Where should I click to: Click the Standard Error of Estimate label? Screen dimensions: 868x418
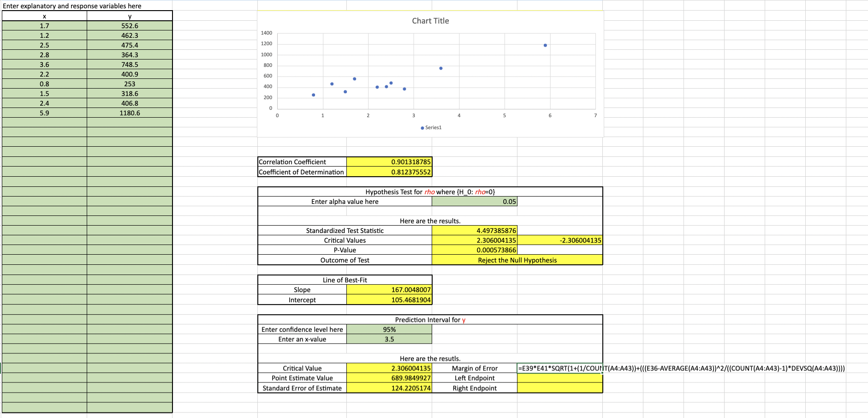tap(302, 388)
